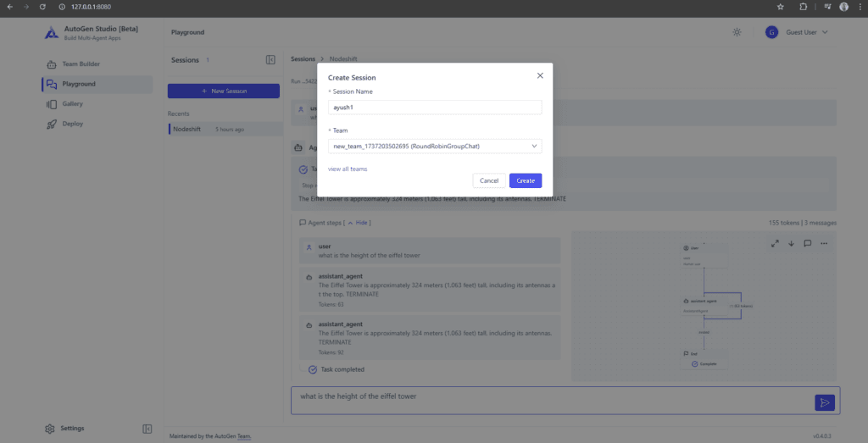Open Team Builder in the sidebar
The width and height of the screenshot is (868, 443).
[x=97, y=64]
